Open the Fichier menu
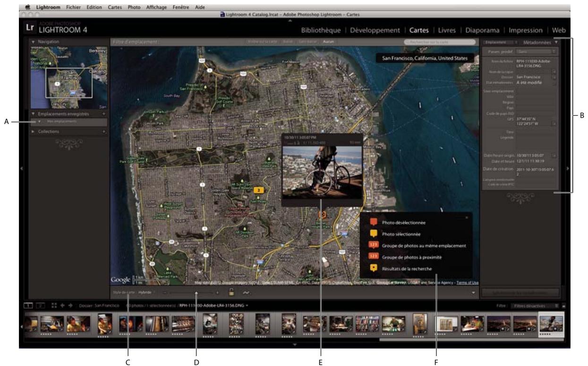This screenshot has width=588, height=366. pyautogui.click(x=74, y=8)
